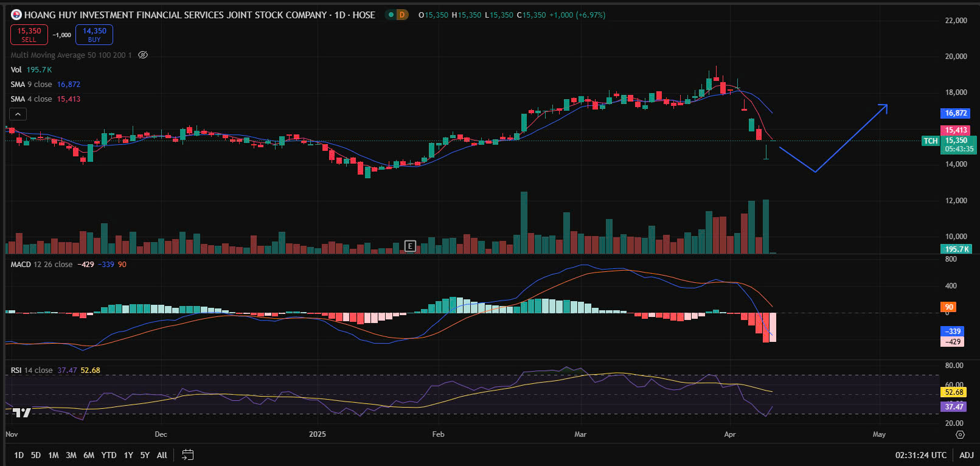The height and width of the screenshot is (466, 980).
Task: Click the -1,000 spread value between Sell and Buy
Action: (x=61, y=35)
